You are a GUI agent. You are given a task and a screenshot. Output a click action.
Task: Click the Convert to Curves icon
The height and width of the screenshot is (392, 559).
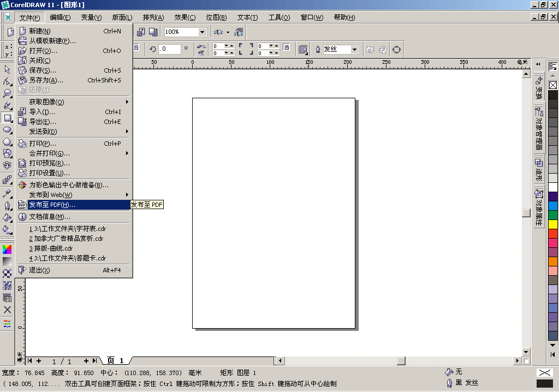click(x=396, y=50)
